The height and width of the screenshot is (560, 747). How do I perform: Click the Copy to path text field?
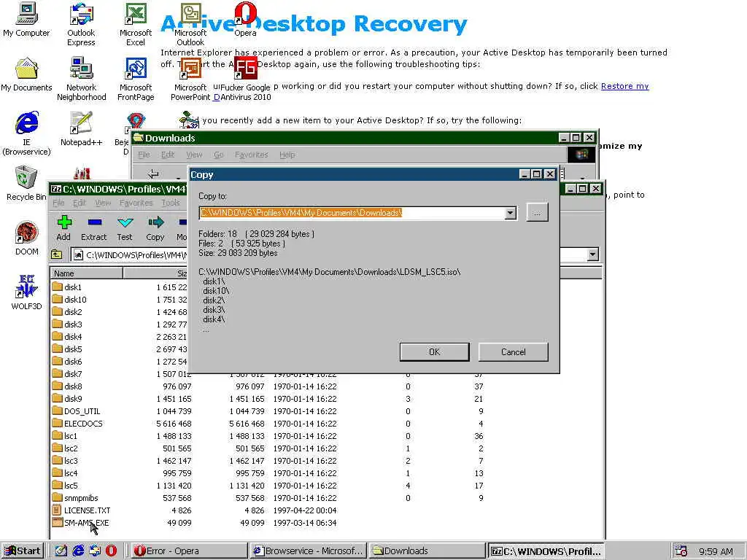(352, 213)
